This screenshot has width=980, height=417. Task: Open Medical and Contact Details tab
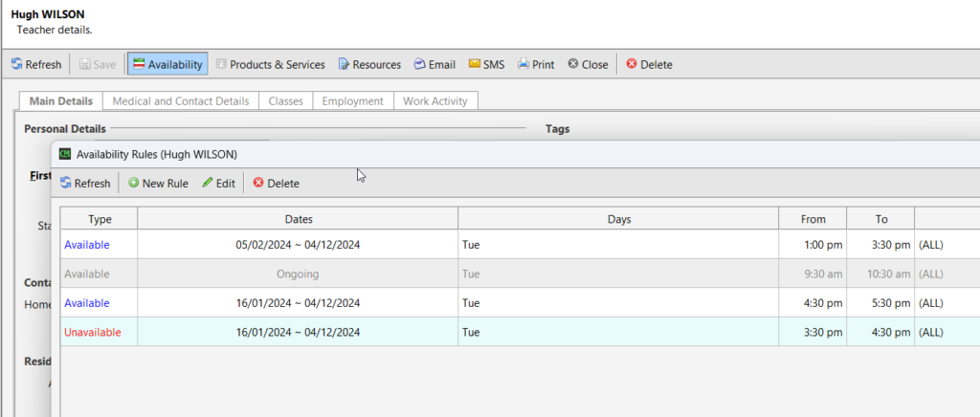(181, 100)
